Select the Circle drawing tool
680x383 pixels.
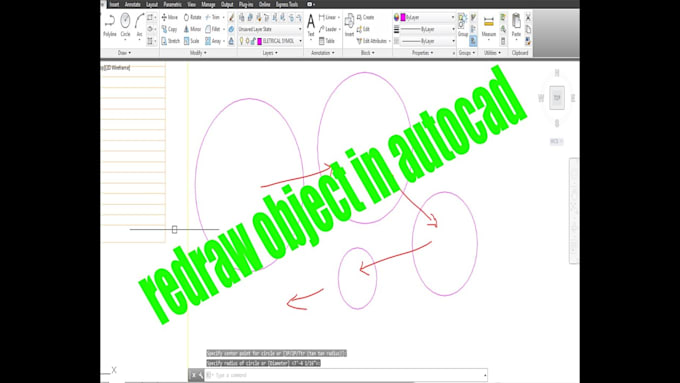click(125, 25)
